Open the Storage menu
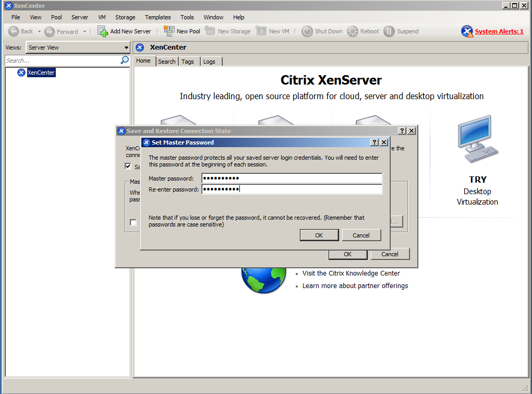This screenshot has height=394, width=532. pyautogui.click(x=125, y=17)
